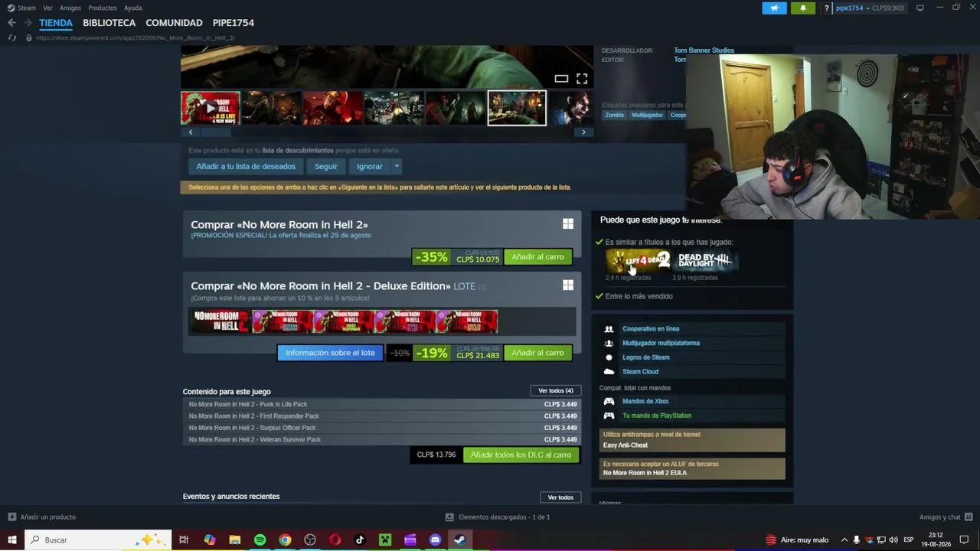Click the forward navigation arrow
The height and width of the screenshot is (551, 980).
point(28,23)
